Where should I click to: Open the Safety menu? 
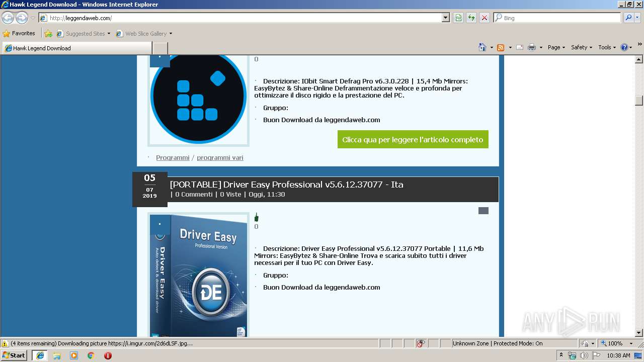(x=582, y=47)
